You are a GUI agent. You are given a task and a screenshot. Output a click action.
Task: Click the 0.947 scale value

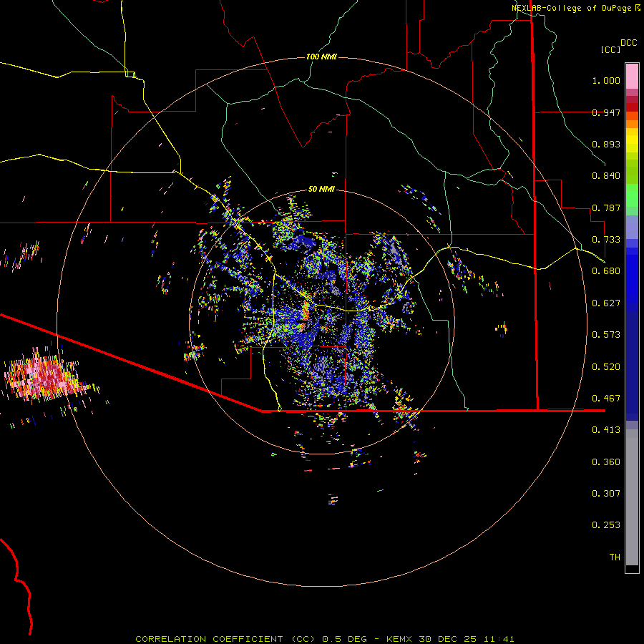click(x=606, y=112)
